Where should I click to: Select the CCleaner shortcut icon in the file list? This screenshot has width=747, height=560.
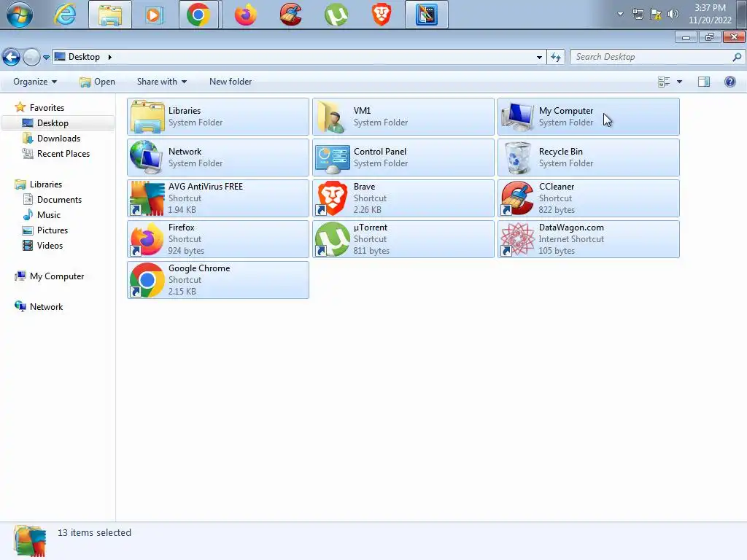point(517,198)
